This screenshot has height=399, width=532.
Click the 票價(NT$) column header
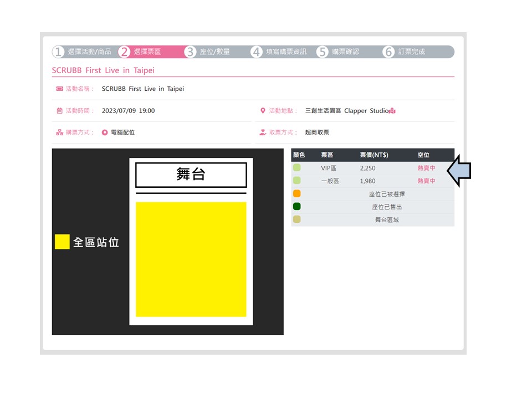[x=374, y=155]
